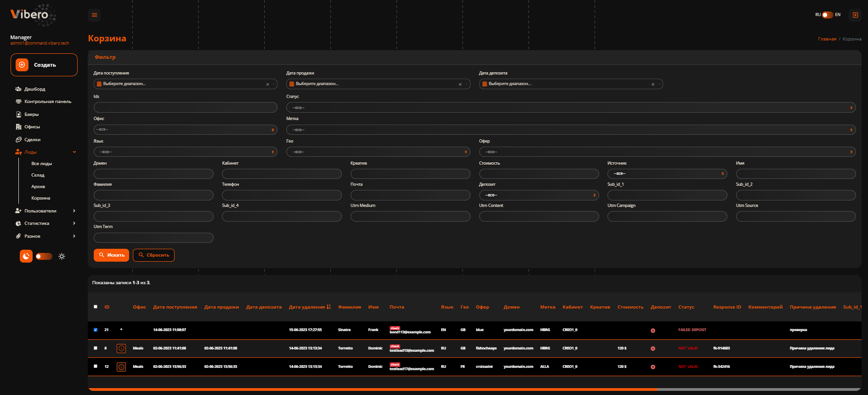
Task: Clear the Дата депозита date range
Action: (x=652, y=84)
